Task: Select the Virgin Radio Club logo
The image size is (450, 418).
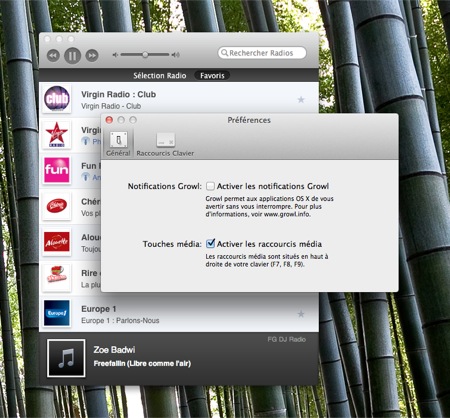Action: click(x=57, y=98)
